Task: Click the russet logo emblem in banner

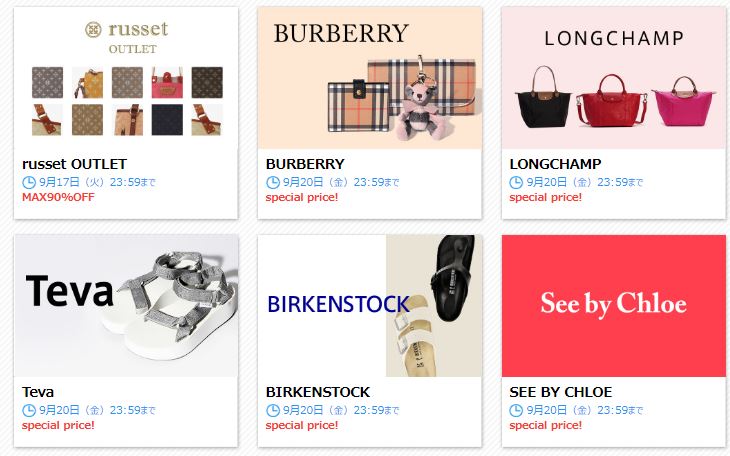Action: tap(93, 30)
